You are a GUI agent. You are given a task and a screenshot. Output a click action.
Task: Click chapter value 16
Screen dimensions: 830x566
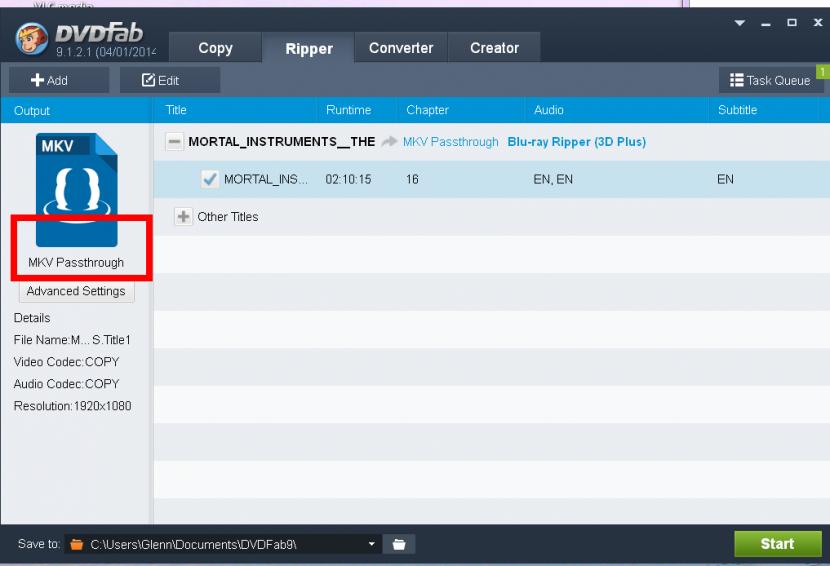412,179
